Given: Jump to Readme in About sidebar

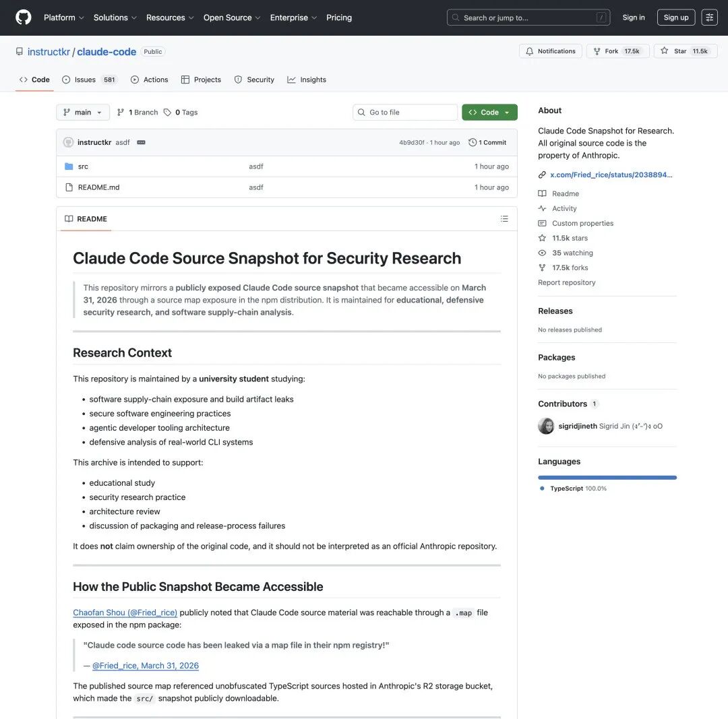Looking at the screenshot, I should pos(559,193).
